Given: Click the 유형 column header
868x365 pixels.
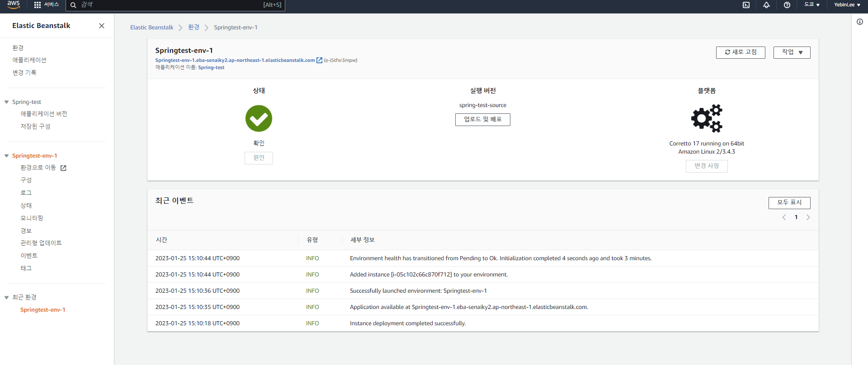Looking at the screenshot, I should [312, 240].
